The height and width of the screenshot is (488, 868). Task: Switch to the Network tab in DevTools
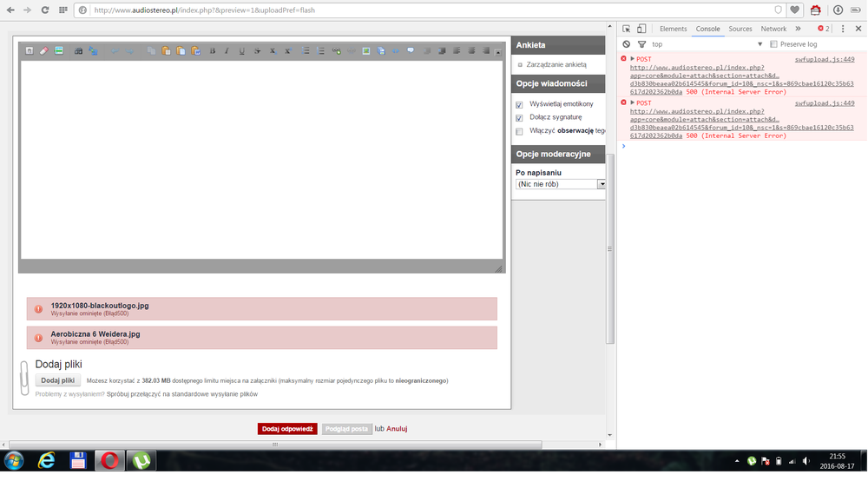coord(773,29)
